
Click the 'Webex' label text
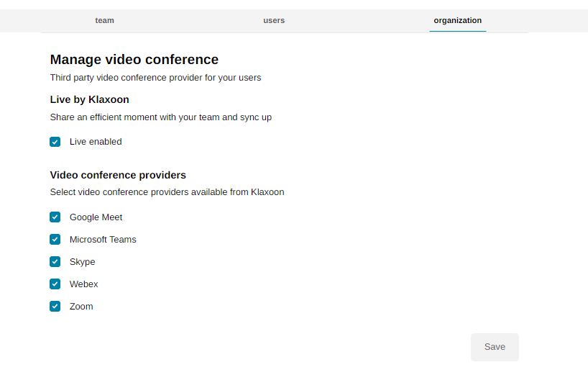(83, 284)
